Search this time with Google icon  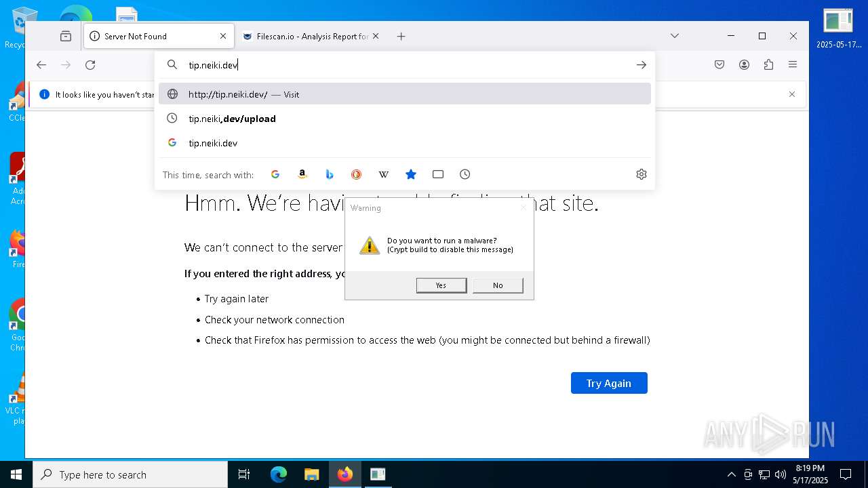point(275,175)
